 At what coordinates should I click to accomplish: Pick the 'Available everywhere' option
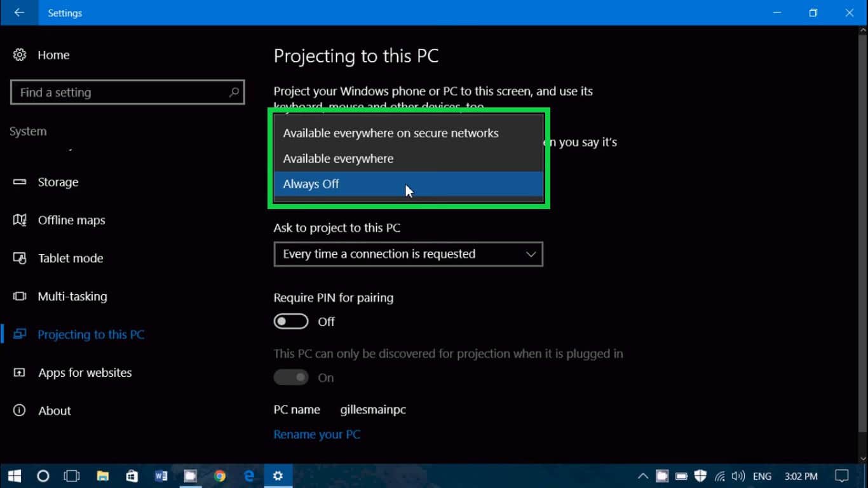click(x=338, y=159)
